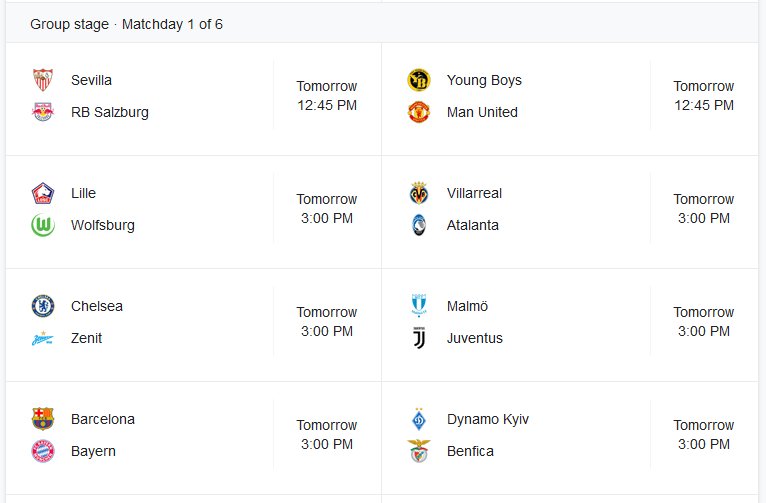The image size is (766, 503).
Task: Open the Villarreal team name
Action: [x=474, y=193]
